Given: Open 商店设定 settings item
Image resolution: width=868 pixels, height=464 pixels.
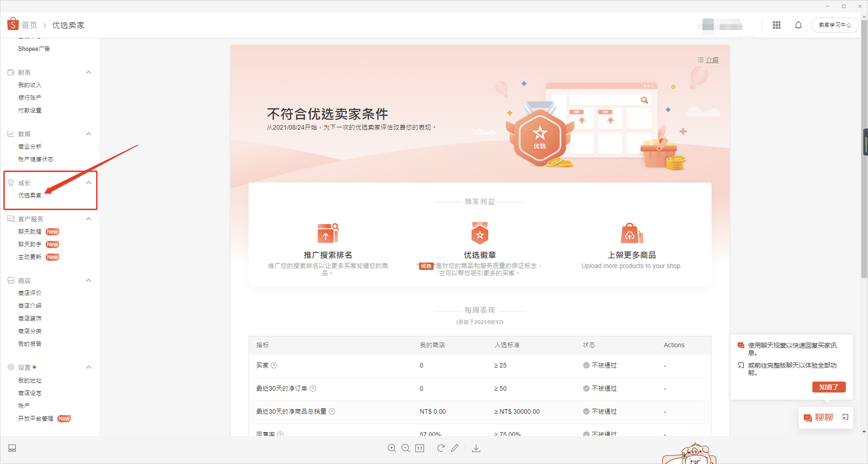Looking at the screenshot, I should [x=30, y=393].
